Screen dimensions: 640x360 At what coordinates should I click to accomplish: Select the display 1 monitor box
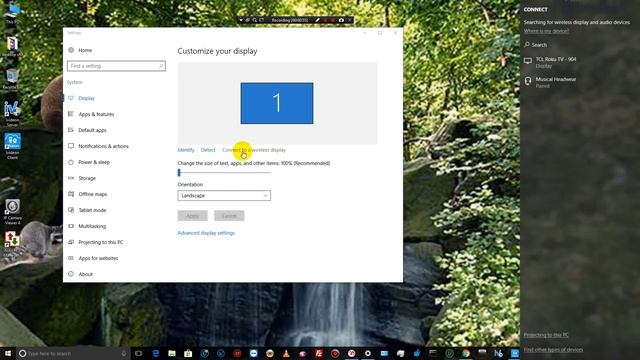point(277,103)
